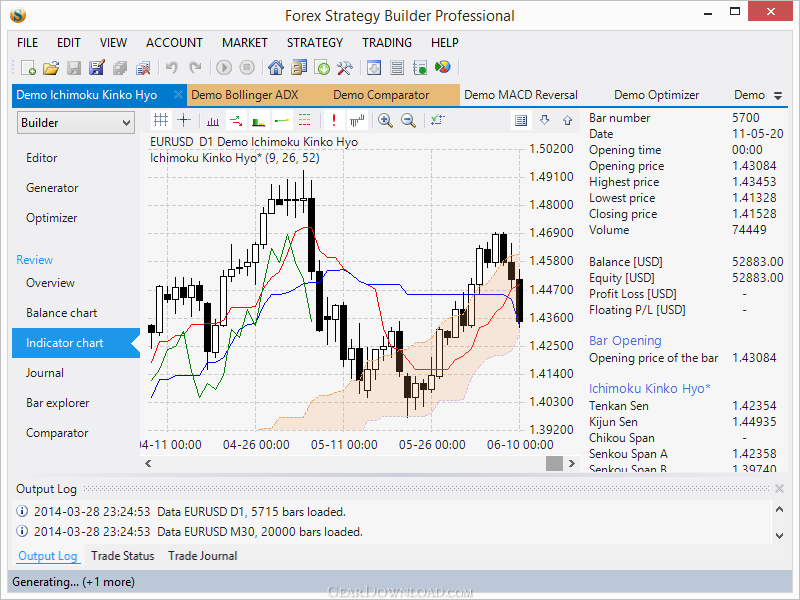
Task: Toggle the crosshair cursor icon
Action: [x=184, y=120]
